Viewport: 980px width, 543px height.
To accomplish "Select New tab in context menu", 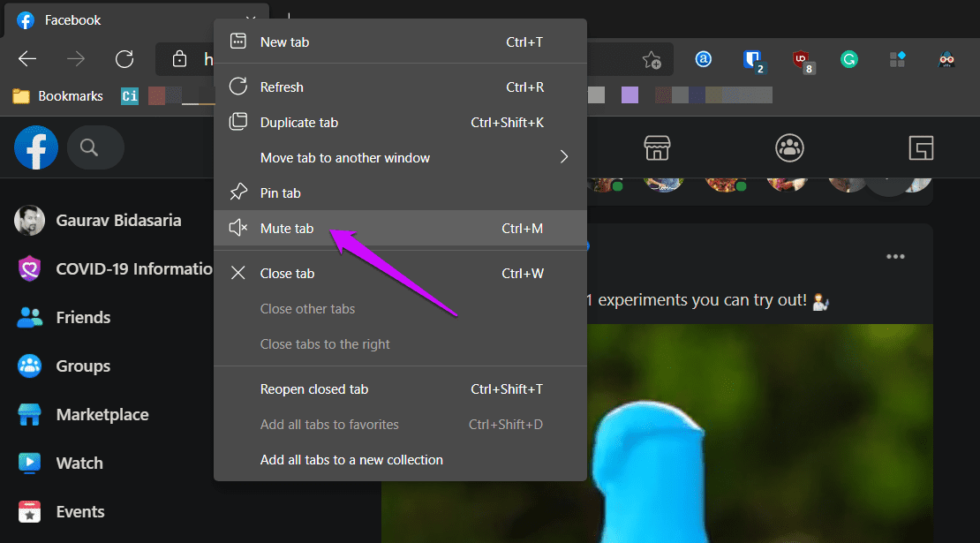I will (400, 41).
